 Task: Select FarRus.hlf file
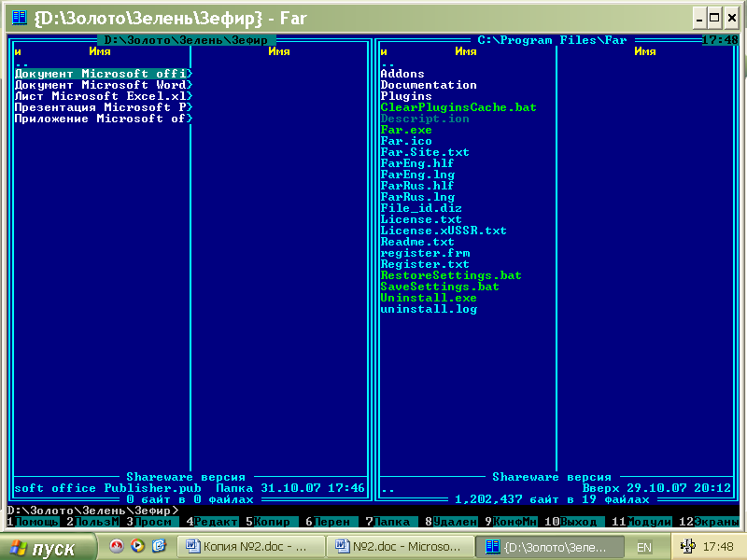417,185
